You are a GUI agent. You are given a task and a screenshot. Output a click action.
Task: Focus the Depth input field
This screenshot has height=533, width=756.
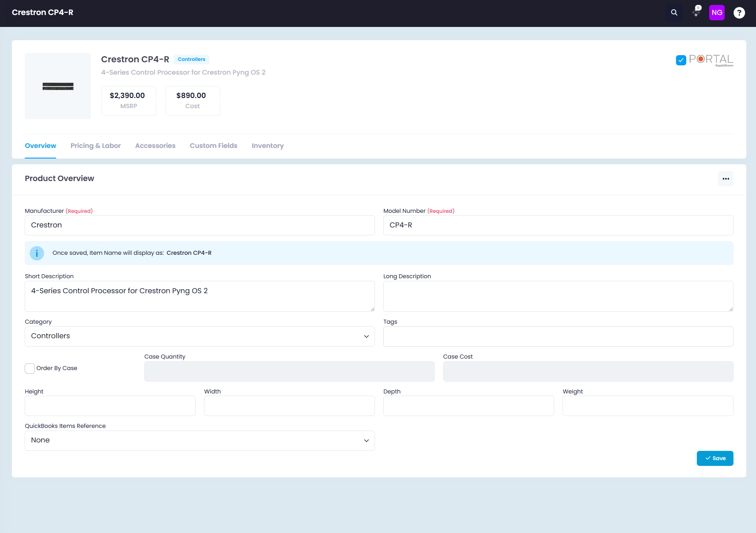pos(469,406)
